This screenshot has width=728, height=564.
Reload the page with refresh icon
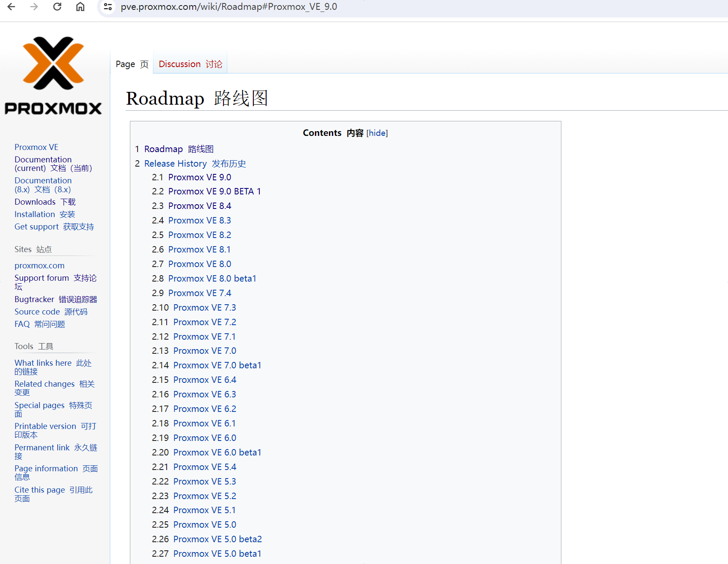point(57,7)
